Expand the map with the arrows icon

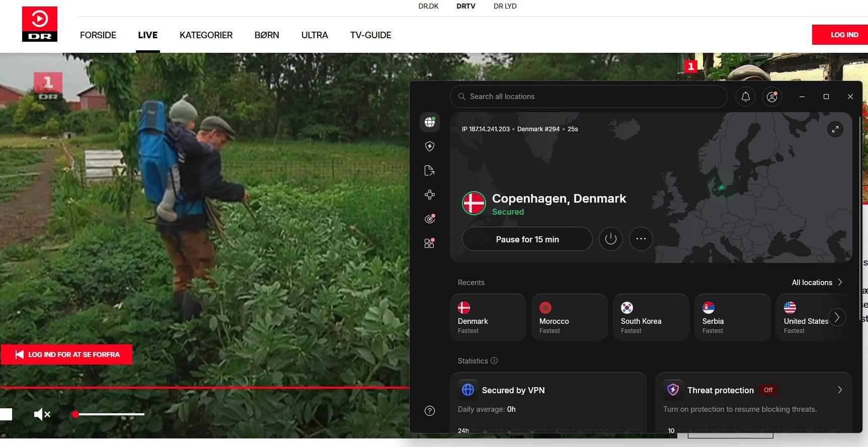click(x=835, y=129)
